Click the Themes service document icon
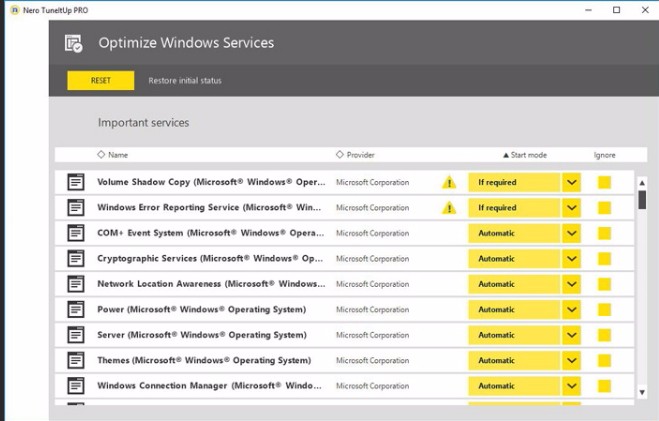 point(76,360)
